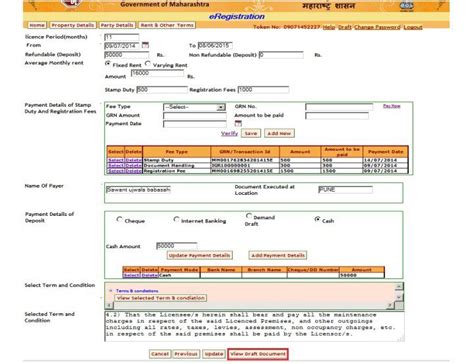Switch to Rent & Other Terms tab

(167, 25)
